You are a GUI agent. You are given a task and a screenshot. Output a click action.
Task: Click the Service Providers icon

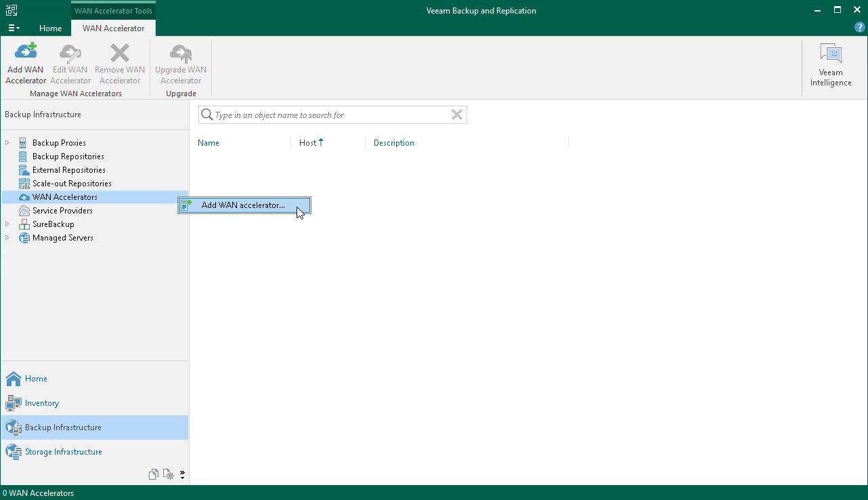tap(24, 211)
